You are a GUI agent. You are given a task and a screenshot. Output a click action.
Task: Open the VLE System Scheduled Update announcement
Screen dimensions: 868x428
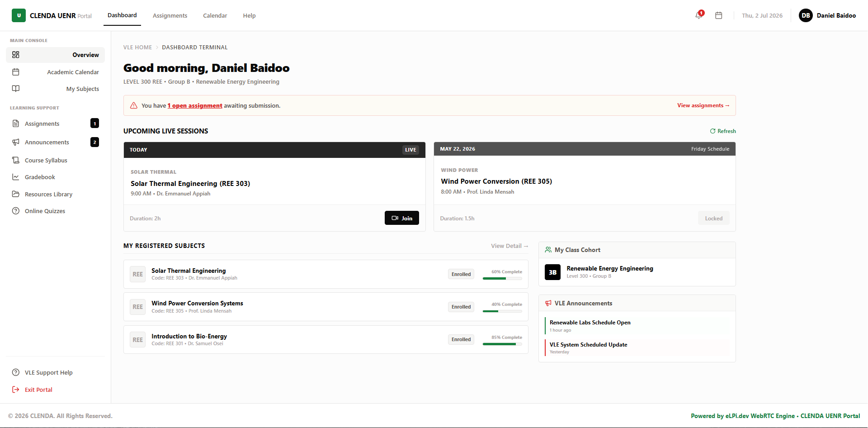[x=637, y=348]
